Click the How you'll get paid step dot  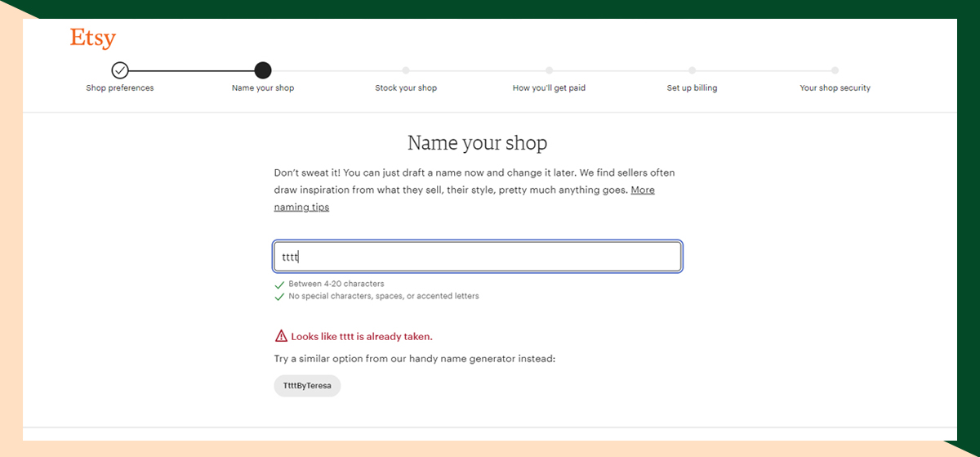(549, 70)
